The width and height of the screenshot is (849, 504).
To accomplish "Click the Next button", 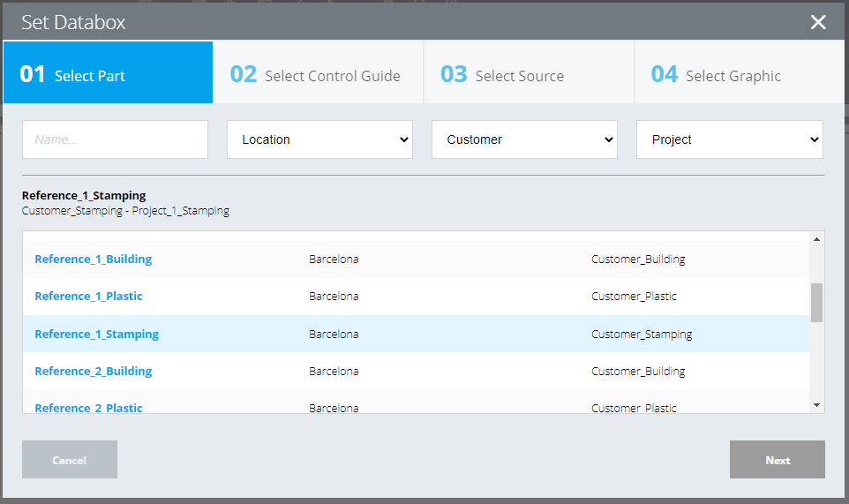I will point(777,460).
